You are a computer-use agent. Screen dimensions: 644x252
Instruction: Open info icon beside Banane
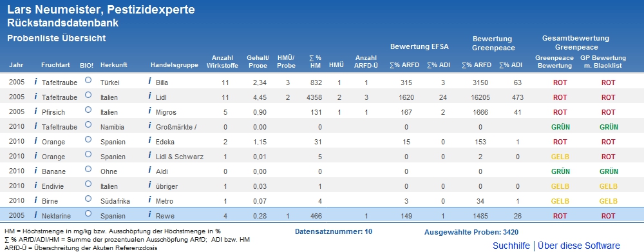(35, 171)
